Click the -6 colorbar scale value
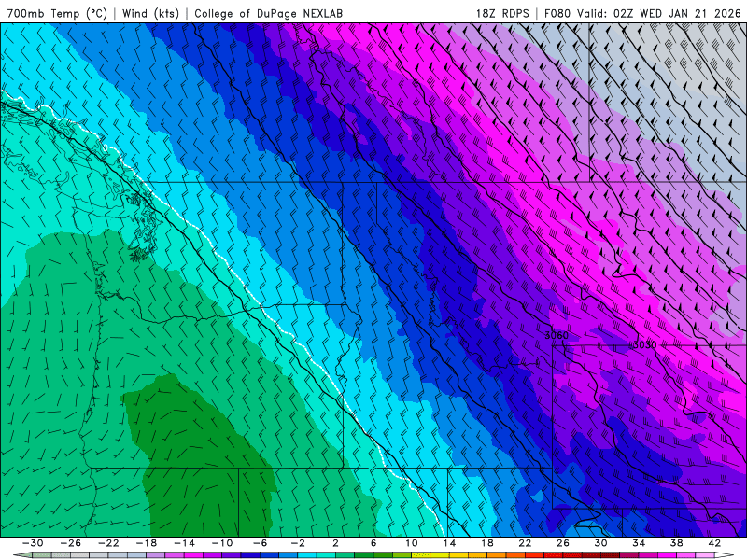 click(x=260, y=543)
